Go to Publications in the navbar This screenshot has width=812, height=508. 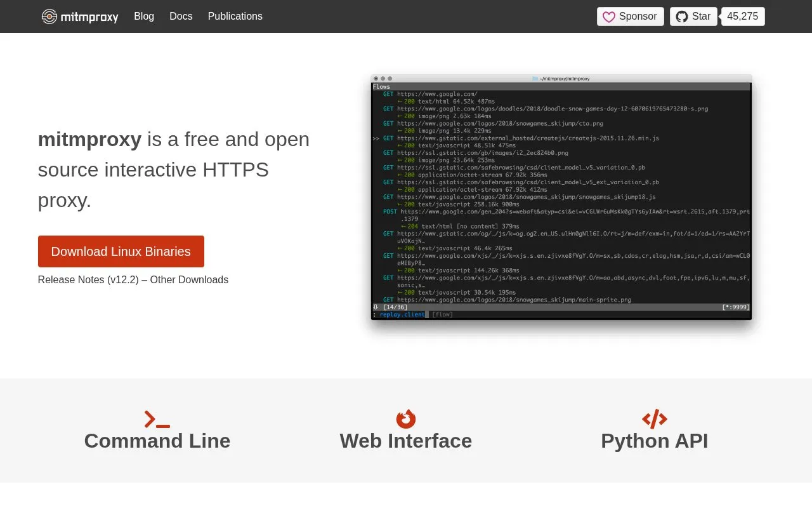235,17
